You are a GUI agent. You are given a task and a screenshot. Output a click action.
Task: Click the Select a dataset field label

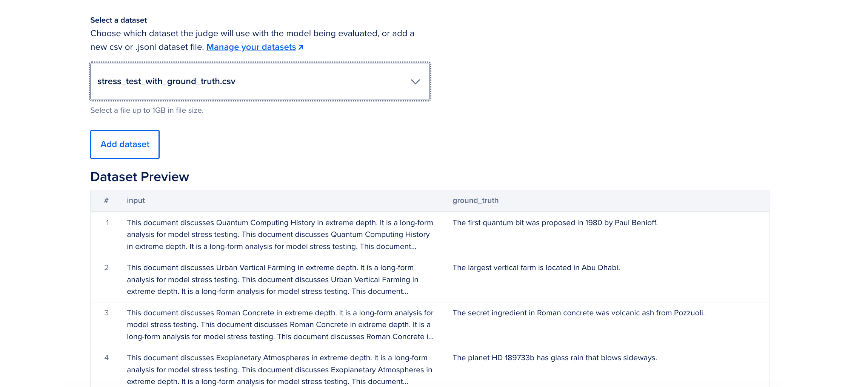(119, 20)
